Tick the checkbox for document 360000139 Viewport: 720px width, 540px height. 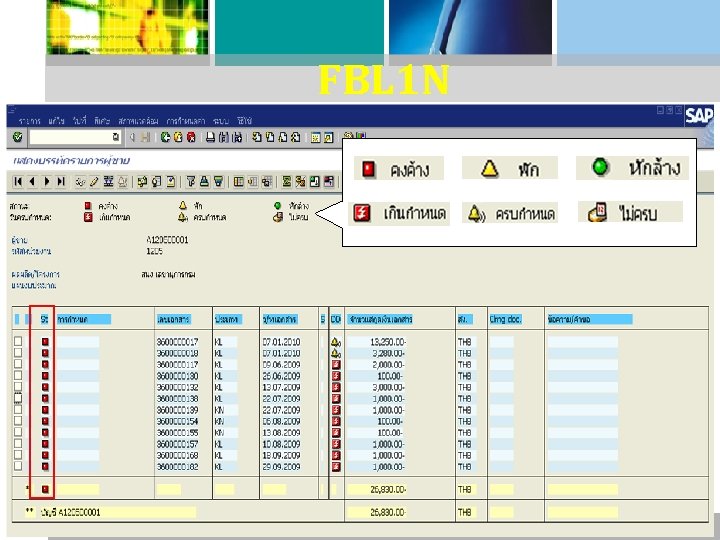[18, 409]
